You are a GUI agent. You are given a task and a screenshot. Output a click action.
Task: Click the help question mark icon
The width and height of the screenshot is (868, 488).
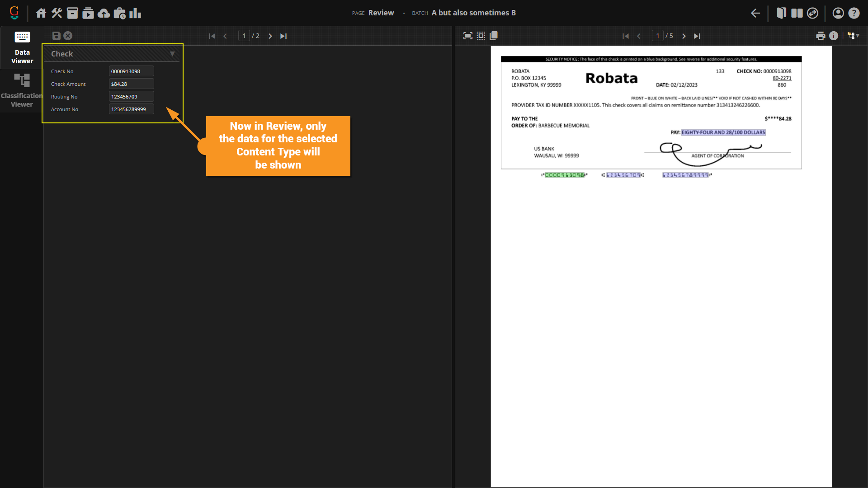tap(854, 13)
